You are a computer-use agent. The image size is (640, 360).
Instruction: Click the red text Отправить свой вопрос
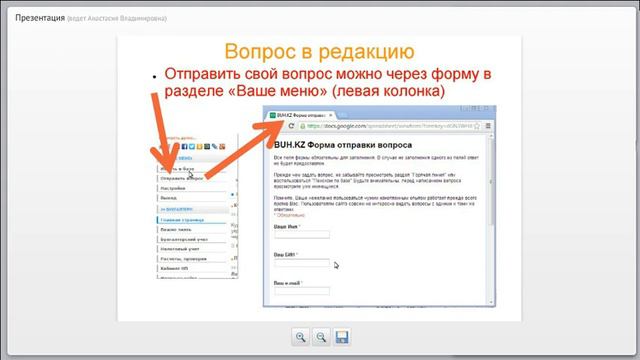pos(249,74)
